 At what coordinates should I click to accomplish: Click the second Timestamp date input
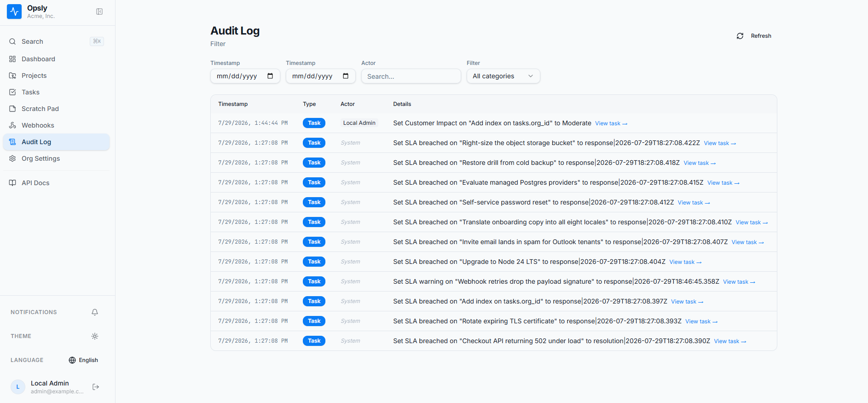click(321, 76)
